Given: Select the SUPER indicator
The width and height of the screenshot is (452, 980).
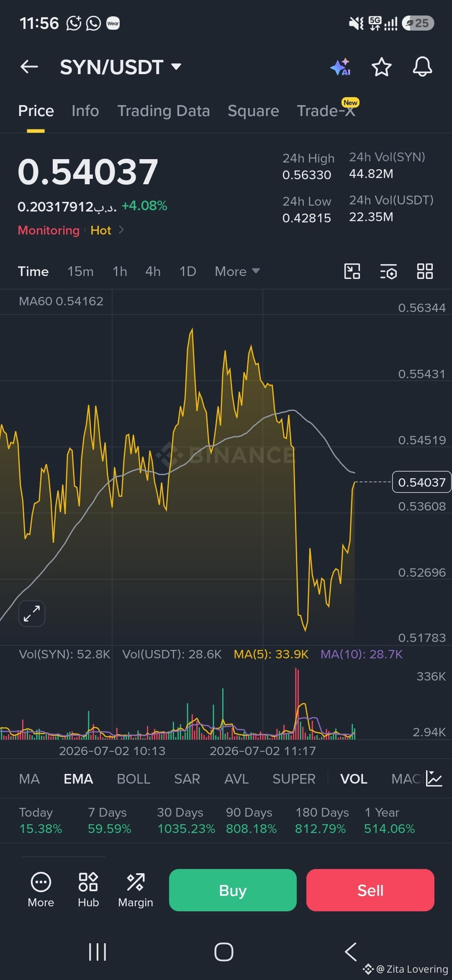Looking at the screenshot, I should pyautogui.click(x=294, y=779).
